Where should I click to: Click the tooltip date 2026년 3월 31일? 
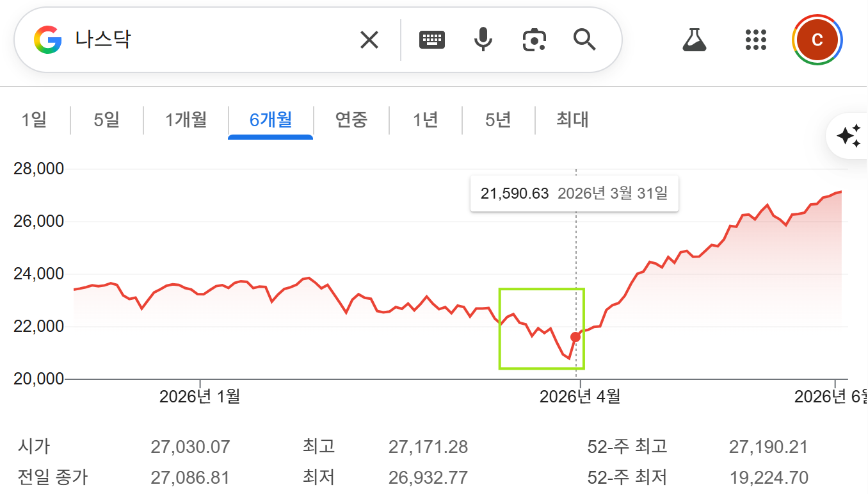coord(613,193)
